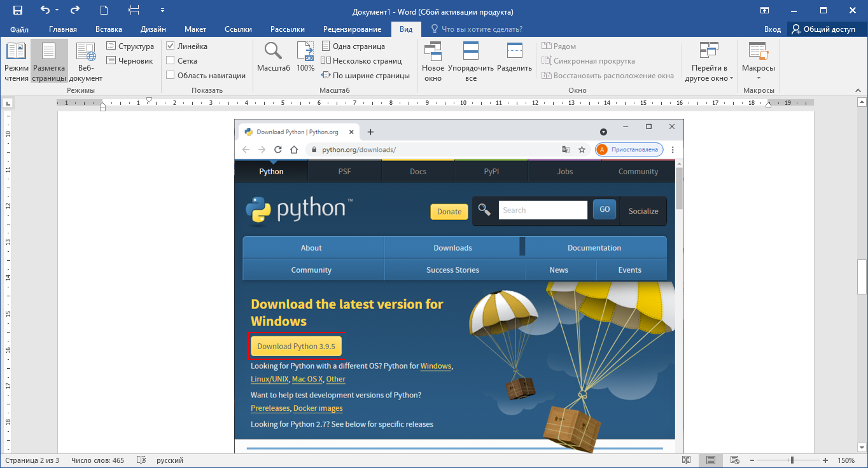Click Упорядочить все to arrange windows
The height and width of the screenshot is (468, 868).
[x=471, y=62]
